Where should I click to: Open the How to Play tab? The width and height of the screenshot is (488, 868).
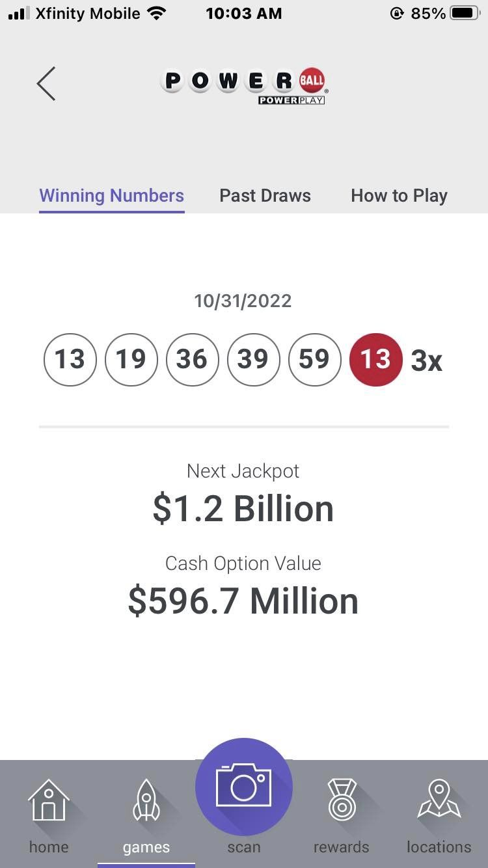click(x=399, y=196)
